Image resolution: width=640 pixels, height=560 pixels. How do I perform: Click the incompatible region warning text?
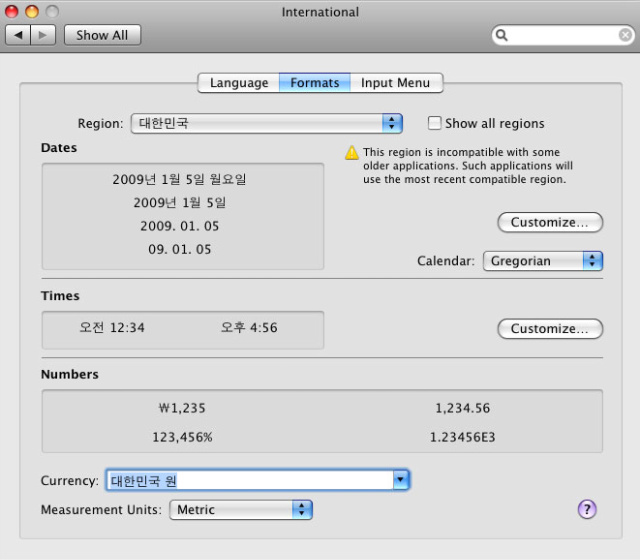point(468,166)
